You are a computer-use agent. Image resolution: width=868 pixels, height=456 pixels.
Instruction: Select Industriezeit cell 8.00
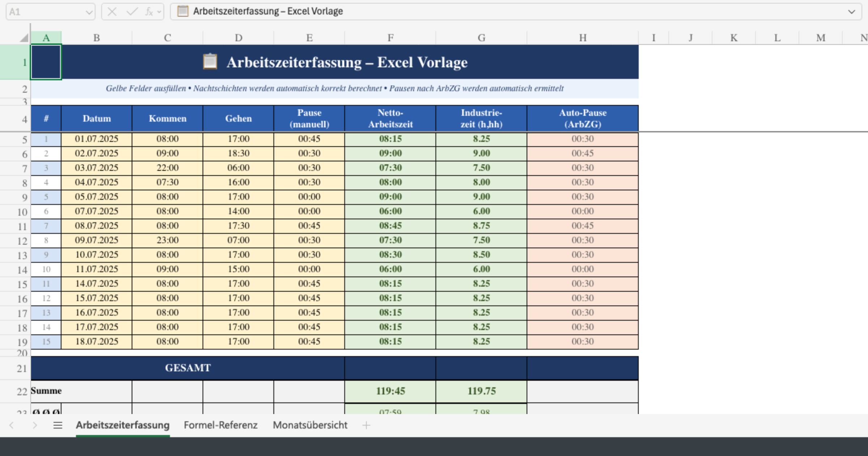pos(481,182)
